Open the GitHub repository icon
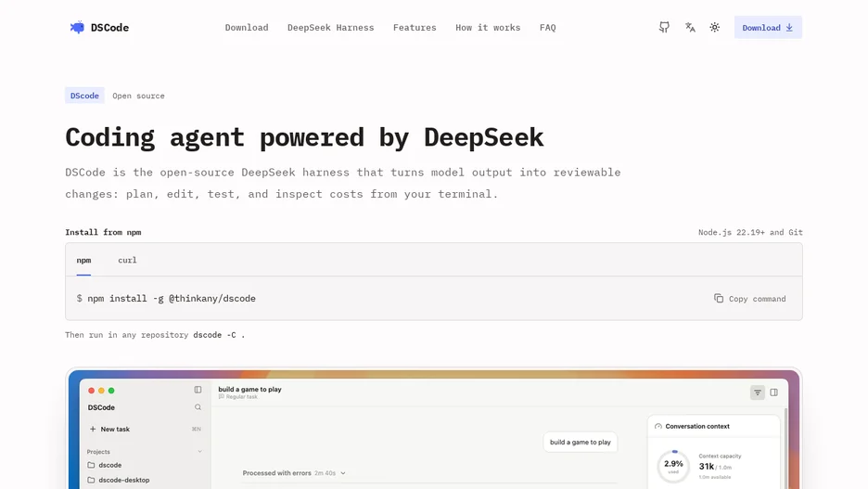The width and height of the screenshot is (868, 489). [664, 27]
